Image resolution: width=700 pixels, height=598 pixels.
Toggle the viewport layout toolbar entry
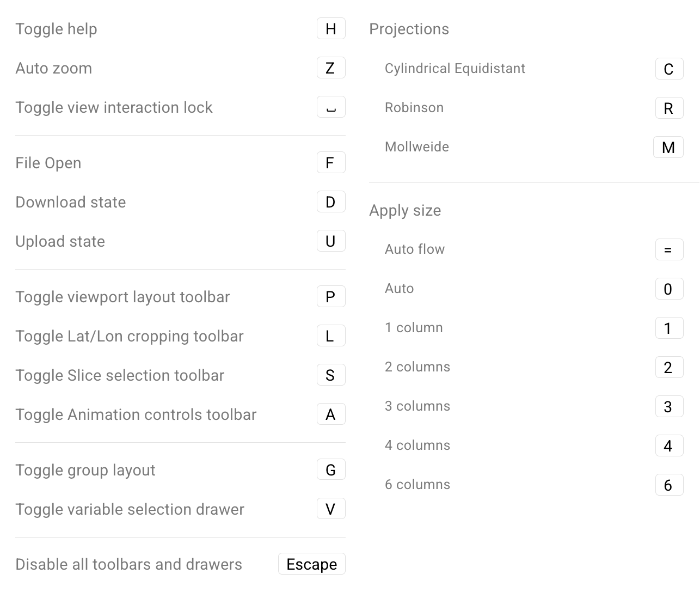[331, 296]
